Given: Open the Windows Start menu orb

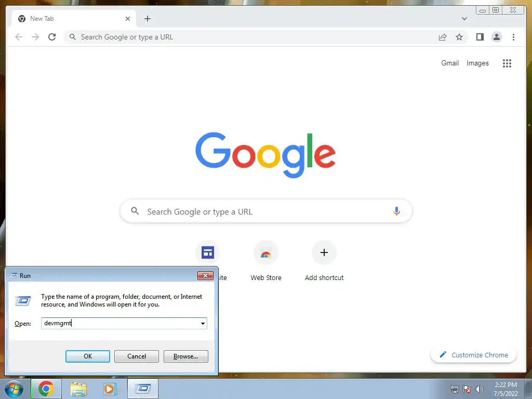Looking at the screenshot, I should coord(14,389).
